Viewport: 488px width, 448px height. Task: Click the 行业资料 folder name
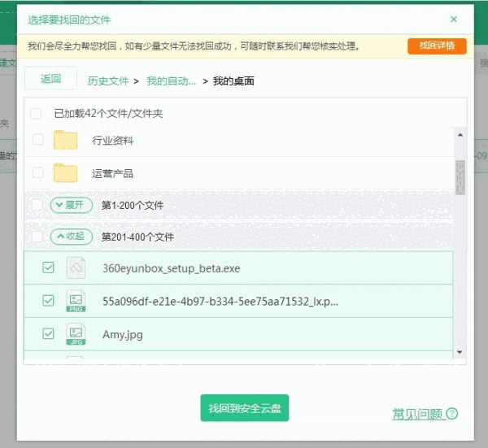point(113,141)
